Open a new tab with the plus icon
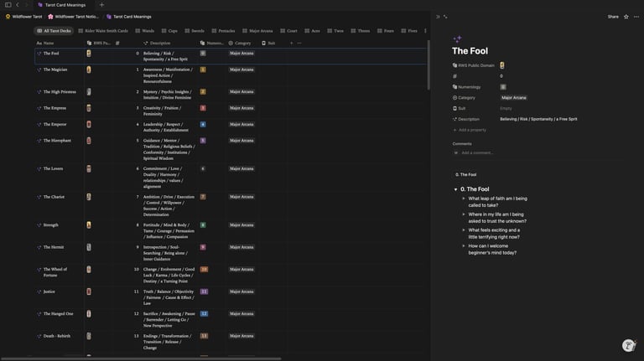 pos(101,5)
